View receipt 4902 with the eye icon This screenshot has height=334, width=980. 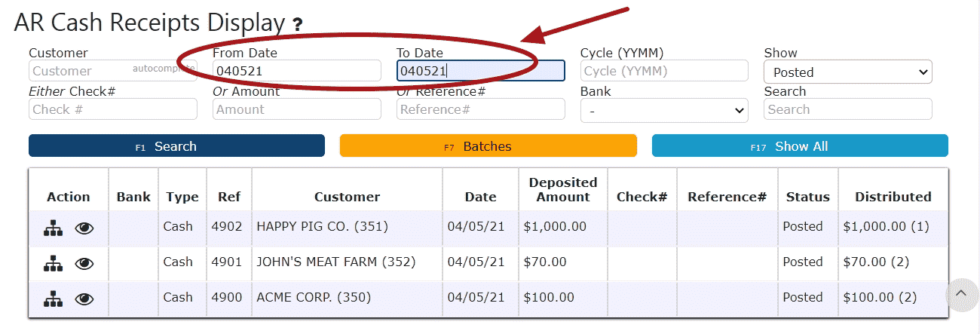point(84,227)
